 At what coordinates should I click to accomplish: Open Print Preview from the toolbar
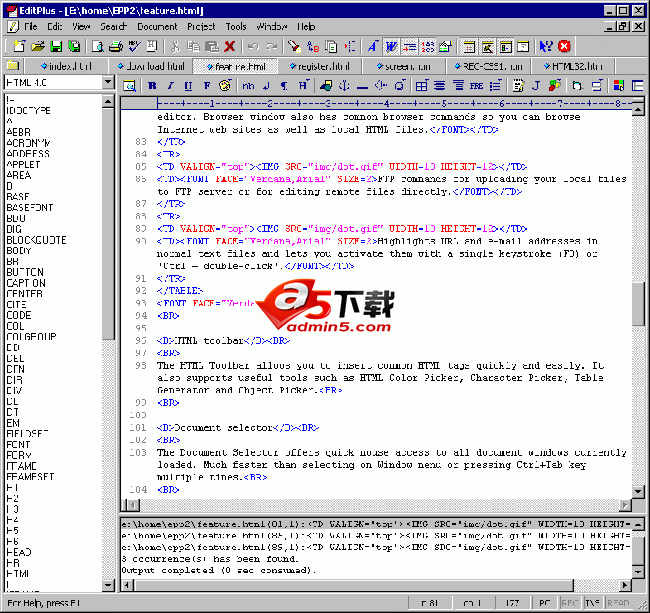98,46
